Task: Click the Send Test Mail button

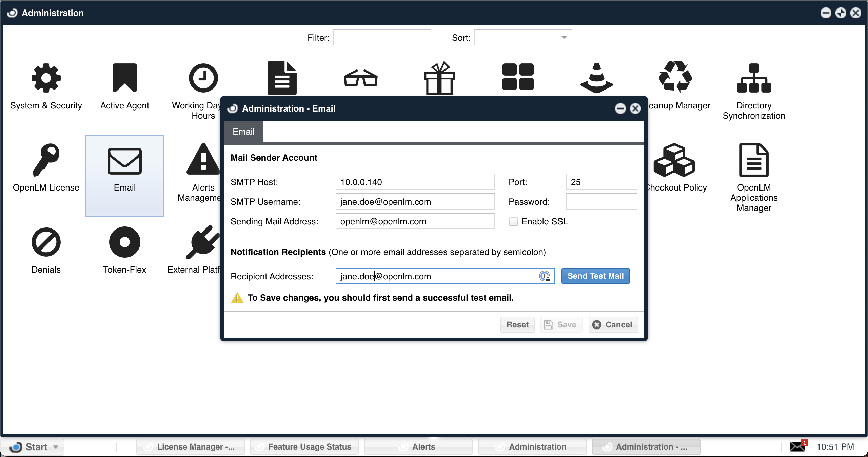Action: pos(595,276)
